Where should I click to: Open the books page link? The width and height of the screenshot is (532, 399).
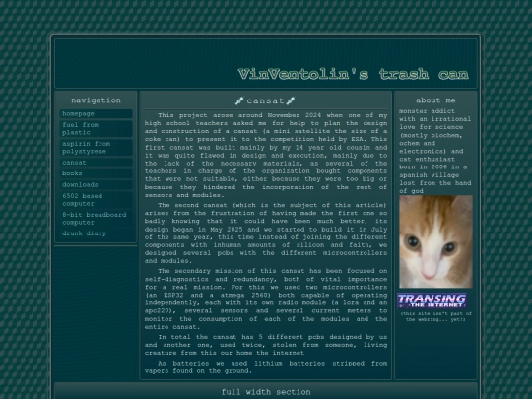[x=96, y=173]
